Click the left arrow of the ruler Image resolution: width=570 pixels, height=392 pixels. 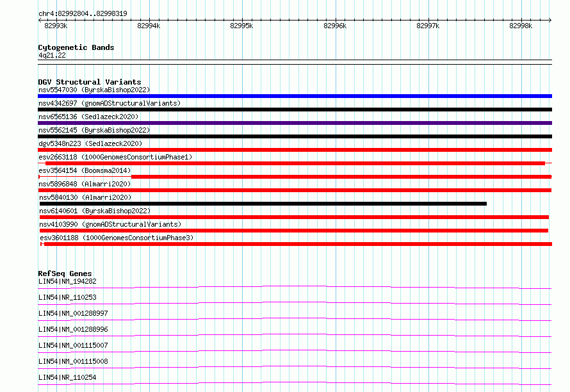coord(40,20)
